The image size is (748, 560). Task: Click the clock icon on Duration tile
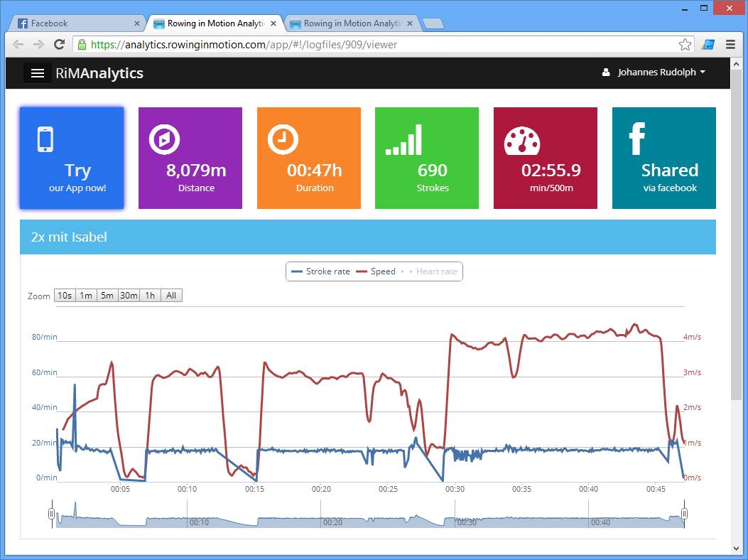(283, 139)
